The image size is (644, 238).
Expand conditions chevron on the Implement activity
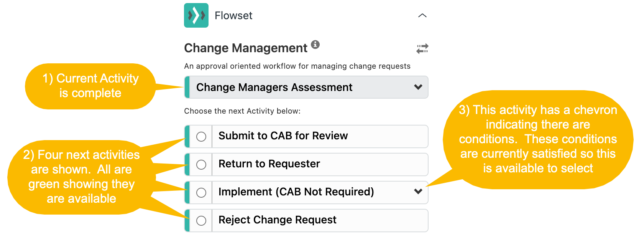point(418,191)
